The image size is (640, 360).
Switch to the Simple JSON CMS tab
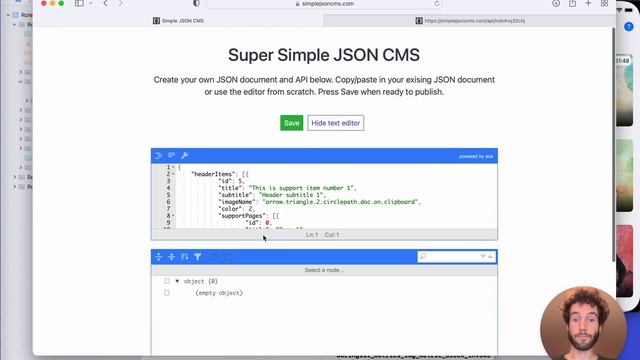click(178, 20)
